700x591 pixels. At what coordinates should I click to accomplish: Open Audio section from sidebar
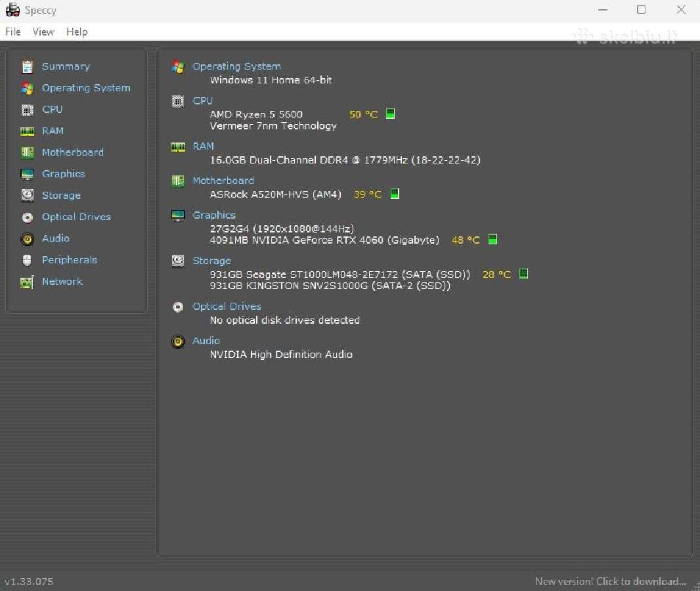[56, 238]
